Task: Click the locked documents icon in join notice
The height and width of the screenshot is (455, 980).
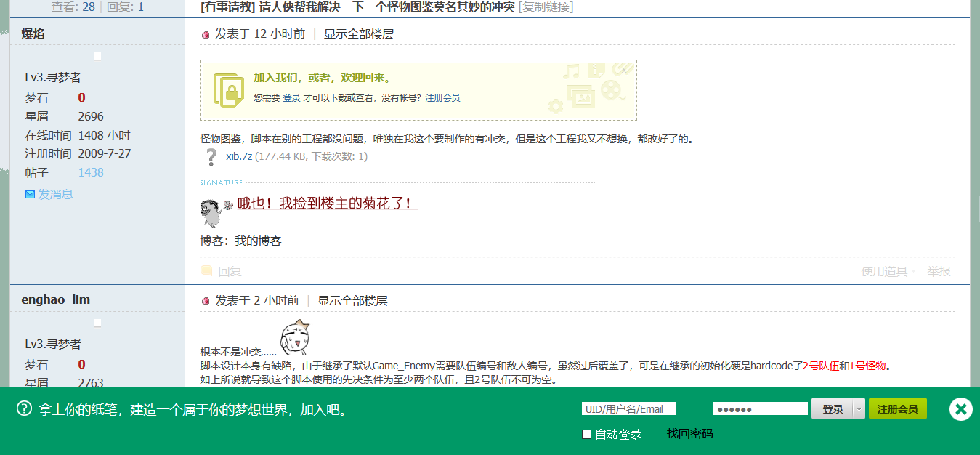Action: click(x=229, y=90)
